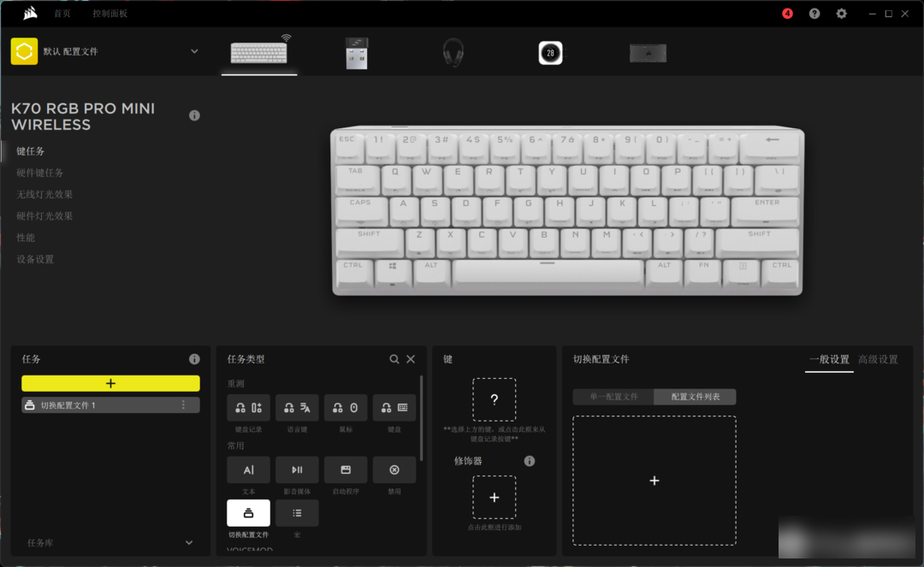The image size is (924, 567).
Task: Open the help question mark icon
Action: pyautogui.click(x=814, y=14)
